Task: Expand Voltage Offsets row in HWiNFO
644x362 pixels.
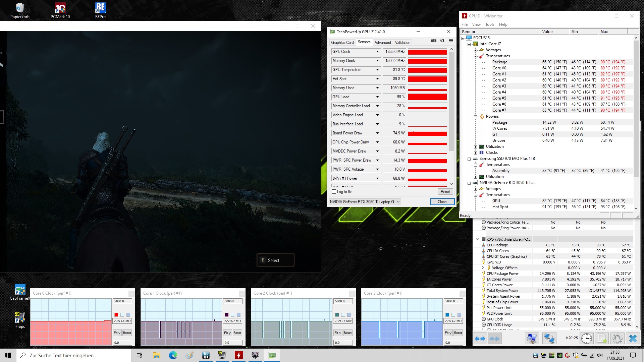Action: point(483,268)
